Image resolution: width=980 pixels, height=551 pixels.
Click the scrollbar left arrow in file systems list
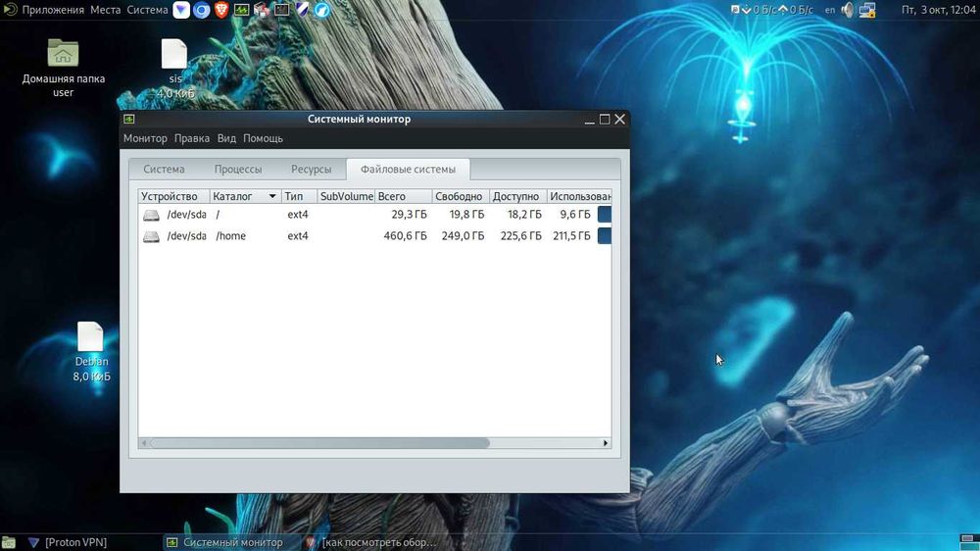pos(144,443)
